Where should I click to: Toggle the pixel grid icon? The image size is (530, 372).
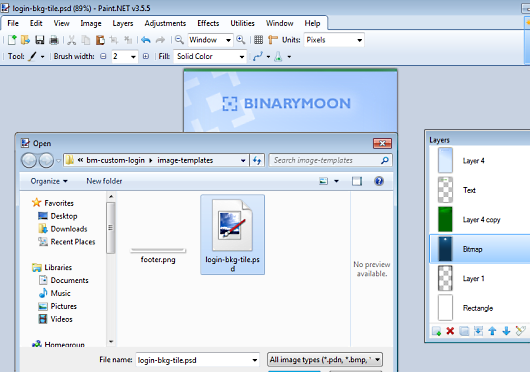click(x=259, y=40)
